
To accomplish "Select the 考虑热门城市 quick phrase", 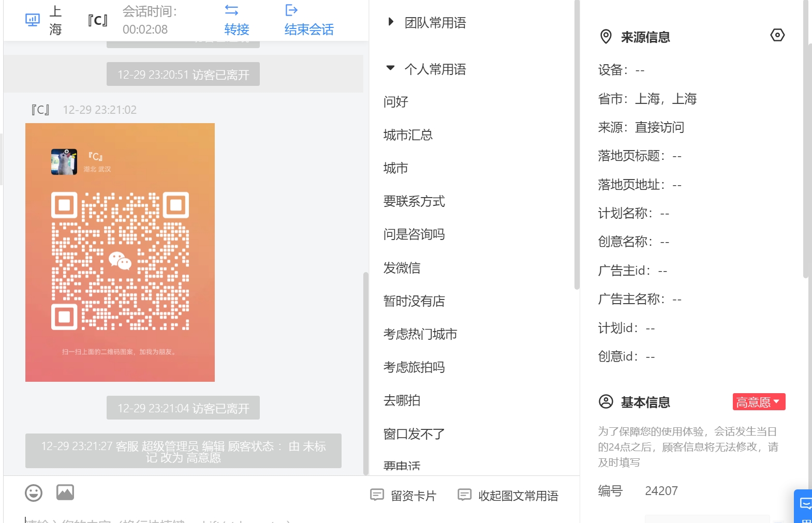I will pyautogui.click(x=420, y=334).
